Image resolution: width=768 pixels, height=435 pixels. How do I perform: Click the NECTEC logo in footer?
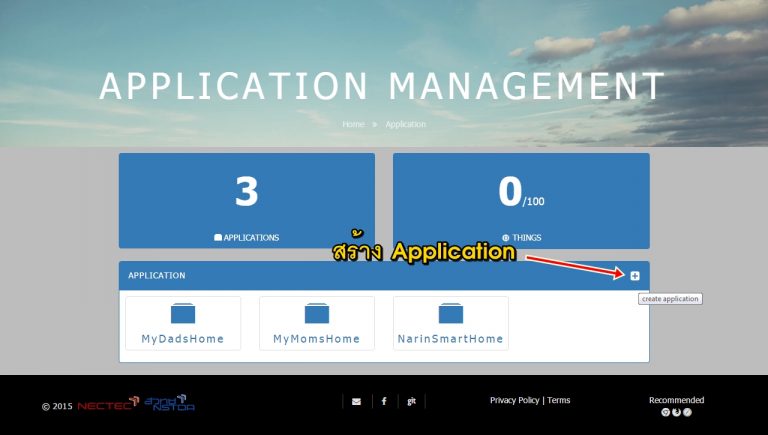coord(105,406)
